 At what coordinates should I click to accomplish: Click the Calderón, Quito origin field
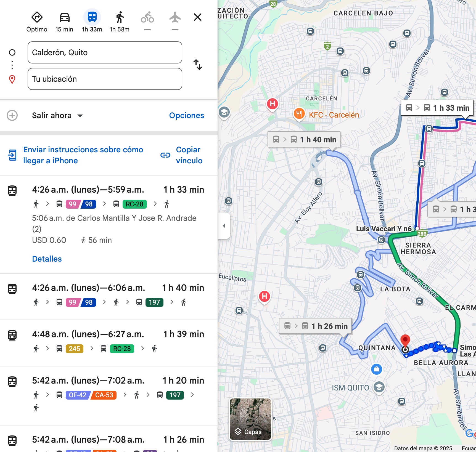pyautogui.click(x=105, y=52)
